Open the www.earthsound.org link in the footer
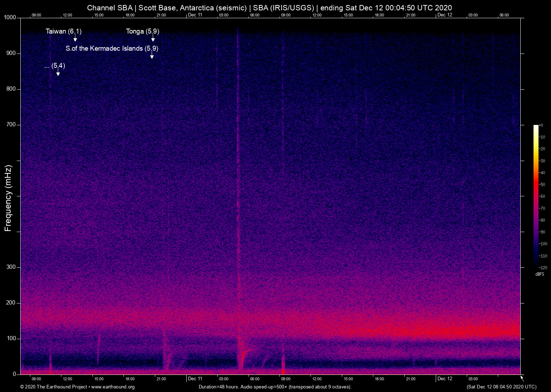The width and height of the screenshot is (551, 392). tap(113, 387)
